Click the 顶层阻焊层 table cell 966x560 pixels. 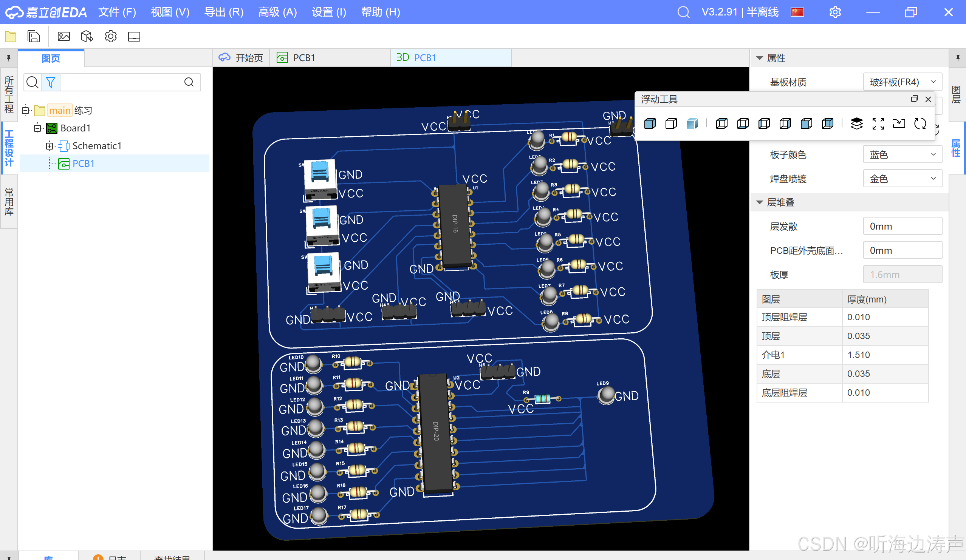pyautogui.click(x=800, y=318)
